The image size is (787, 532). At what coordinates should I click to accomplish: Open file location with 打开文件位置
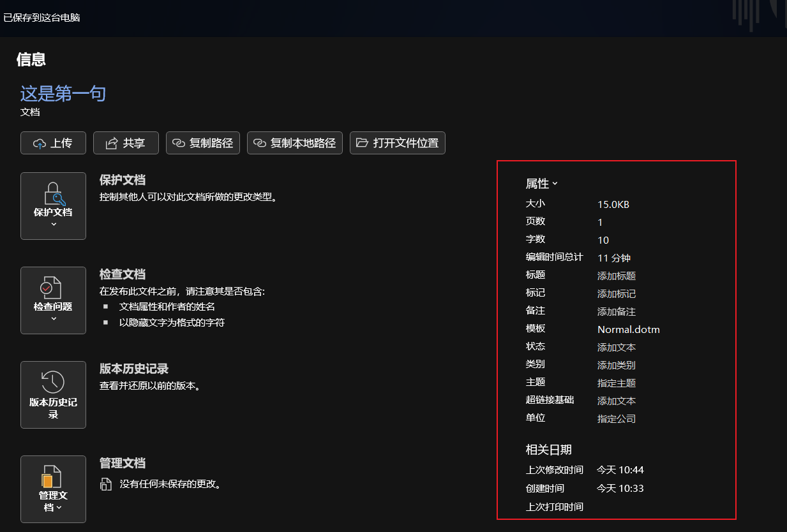pos(397,143)
